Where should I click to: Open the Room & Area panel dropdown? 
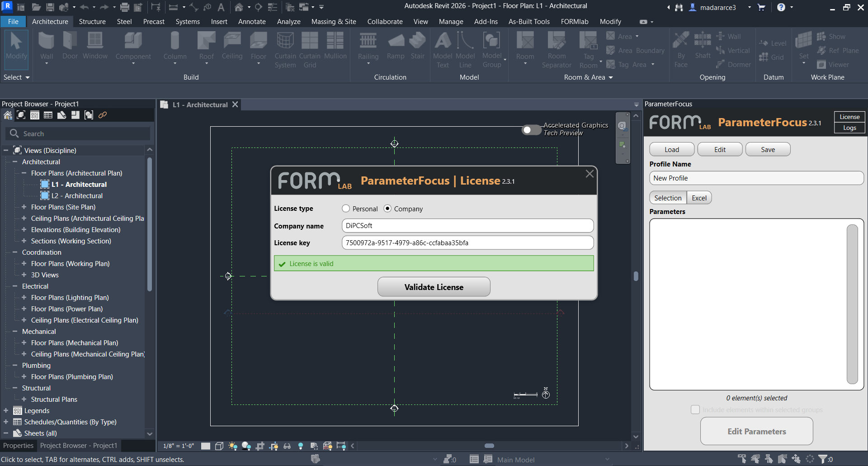tap(588, 77)
